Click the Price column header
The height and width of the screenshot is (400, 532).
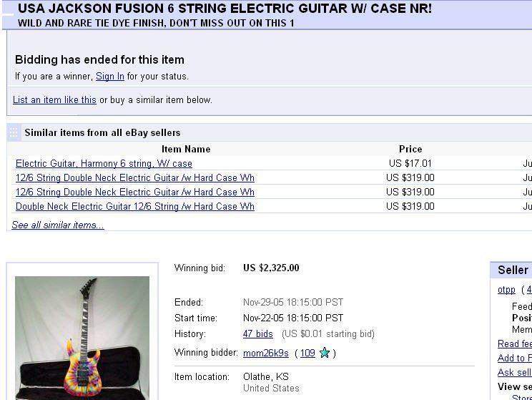[410, 150]
